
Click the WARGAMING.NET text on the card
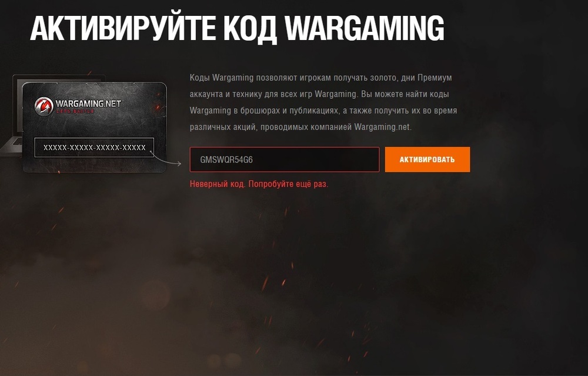coord(88,103)
